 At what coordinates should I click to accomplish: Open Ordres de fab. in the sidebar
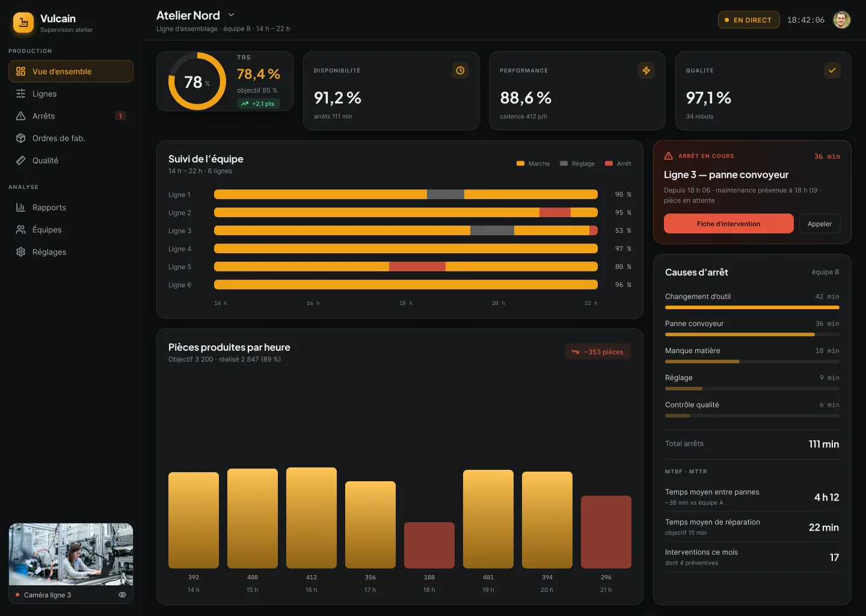pyautogui.click(x=71, y=138)
